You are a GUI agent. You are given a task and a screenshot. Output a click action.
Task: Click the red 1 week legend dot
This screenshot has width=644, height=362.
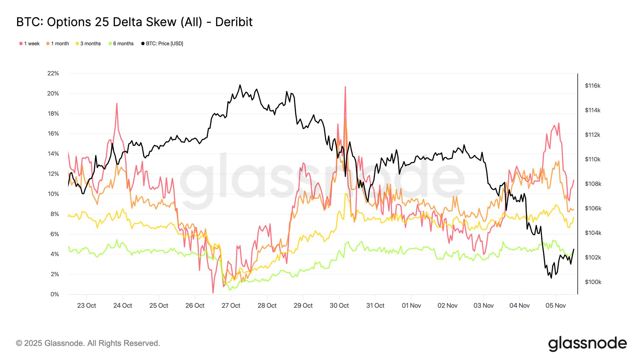pos(21,44)
